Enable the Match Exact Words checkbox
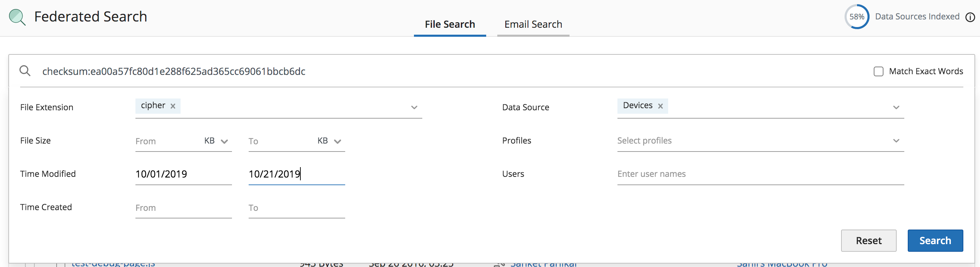Screen dimensions: 980x267 pos(878,71)
